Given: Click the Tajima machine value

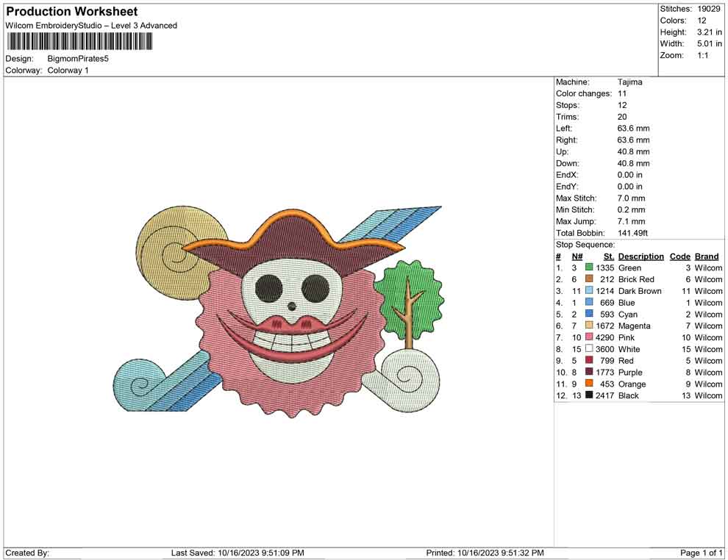Looking at the screenshot, I should click(629, 82).
